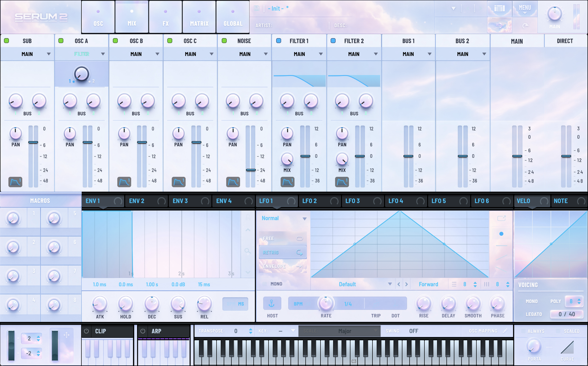Switch to the MATRIX tab
The height and width of the screenshot is (366, 588).
pos(199,17)
